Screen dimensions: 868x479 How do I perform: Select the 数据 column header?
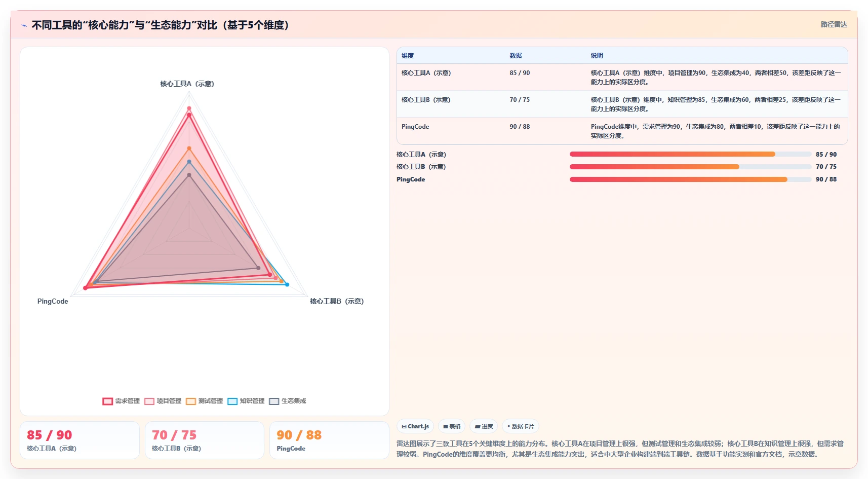tap(516, 56)
